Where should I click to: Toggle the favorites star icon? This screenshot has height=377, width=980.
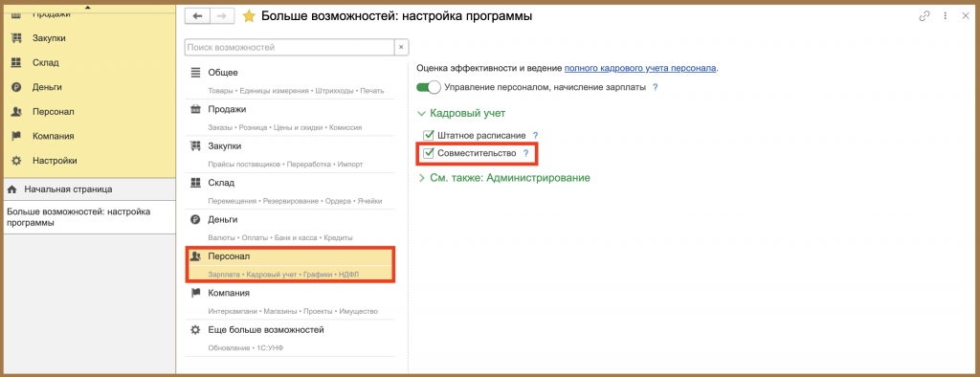tap(249, 16)
